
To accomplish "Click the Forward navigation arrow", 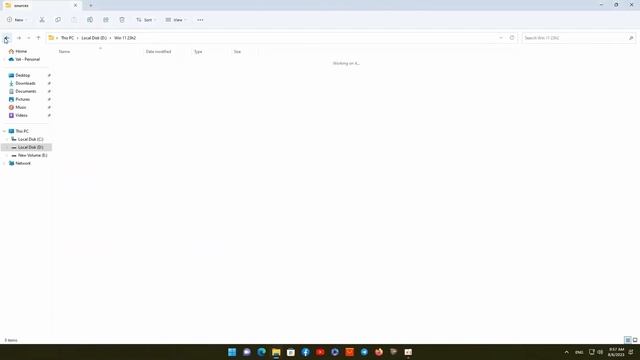I will click(x=19, y=38).
